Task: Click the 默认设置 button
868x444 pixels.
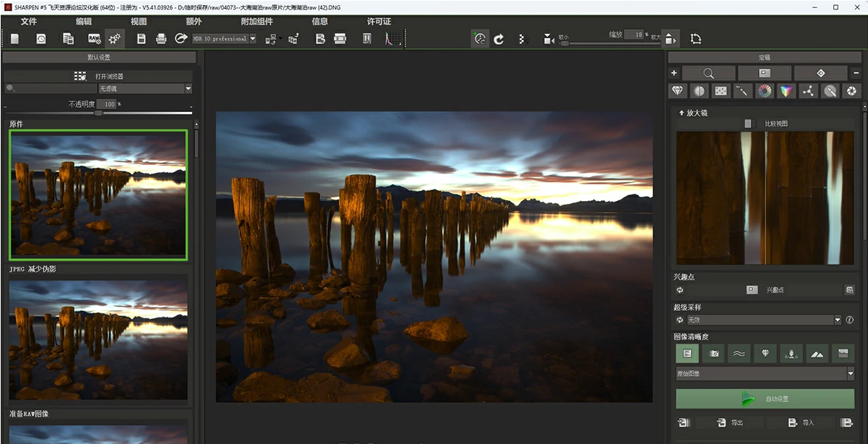Action: coord(99,57)
